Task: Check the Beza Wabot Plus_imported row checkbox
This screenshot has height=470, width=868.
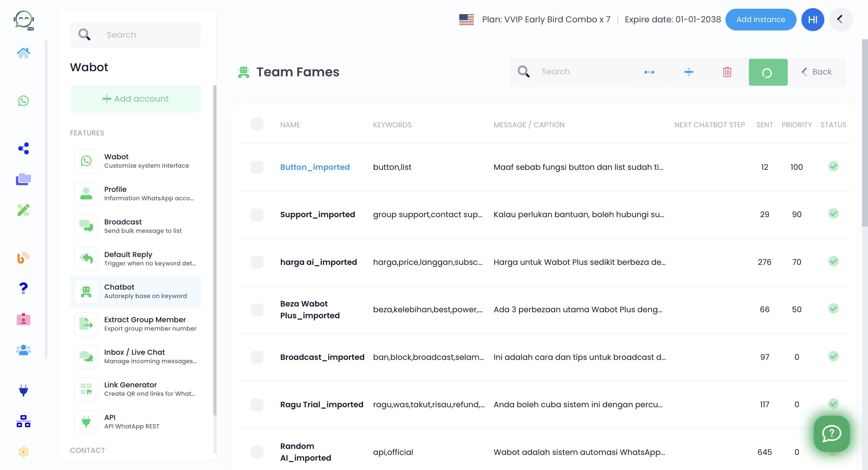Action: (257, 310)
